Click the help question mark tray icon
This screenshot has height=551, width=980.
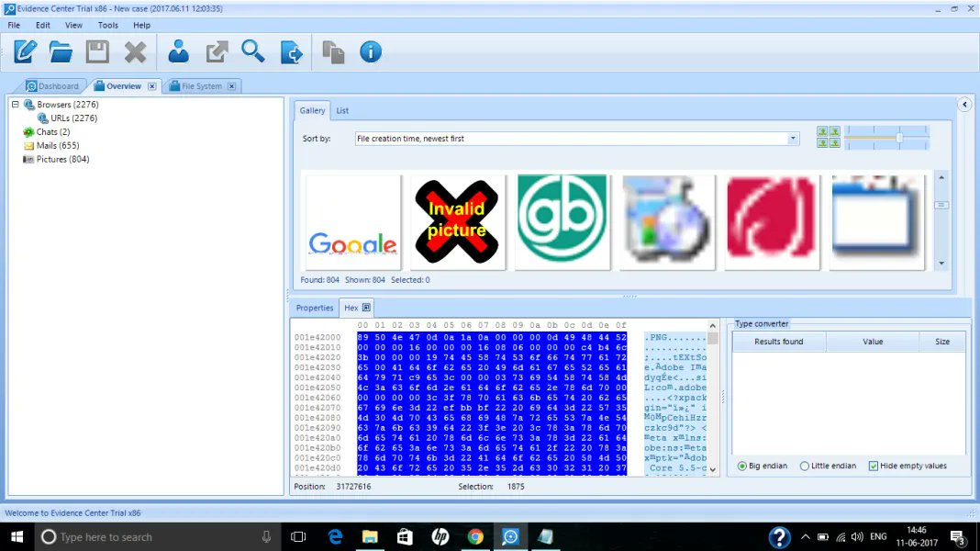[x=779, y=536]
